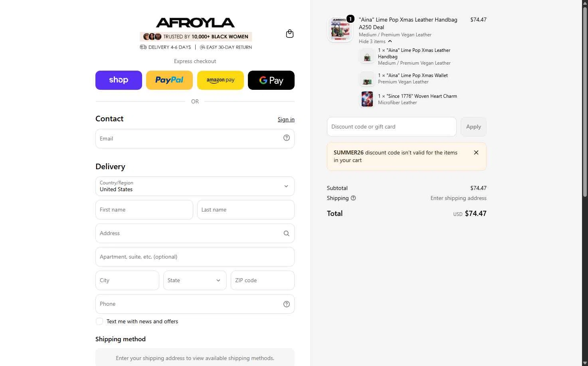588x366 pixels.
Task: Click the A250 Deal bundle product thumbnail
Action: click(340, 30)
